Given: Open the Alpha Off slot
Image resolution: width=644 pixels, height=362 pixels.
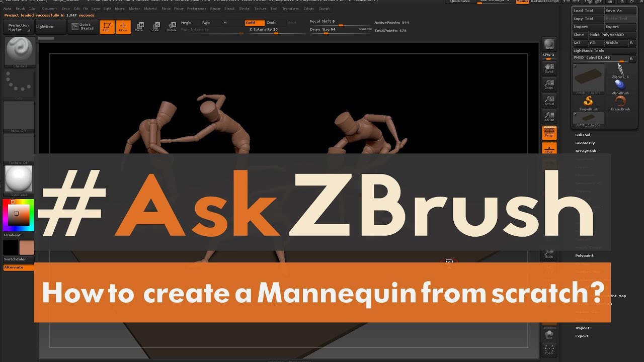Looking at the screenshot, I should click(19, 117).
